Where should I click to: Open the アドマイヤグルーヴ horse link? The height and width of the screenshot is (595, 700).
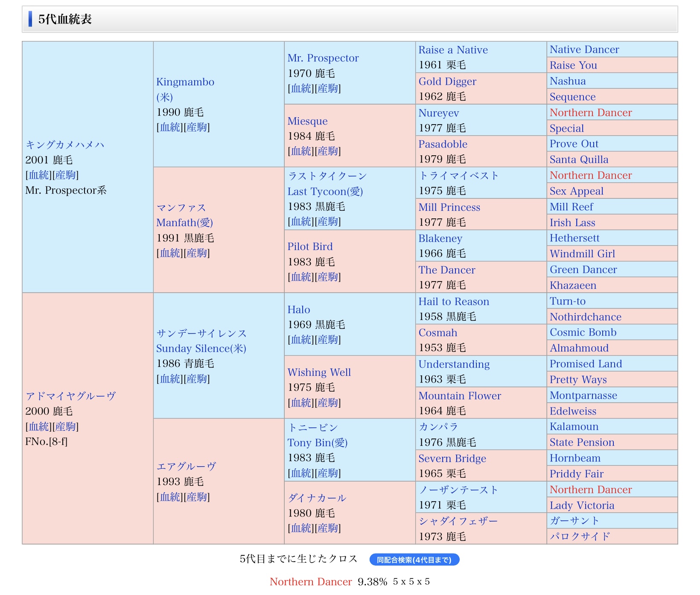70,396
